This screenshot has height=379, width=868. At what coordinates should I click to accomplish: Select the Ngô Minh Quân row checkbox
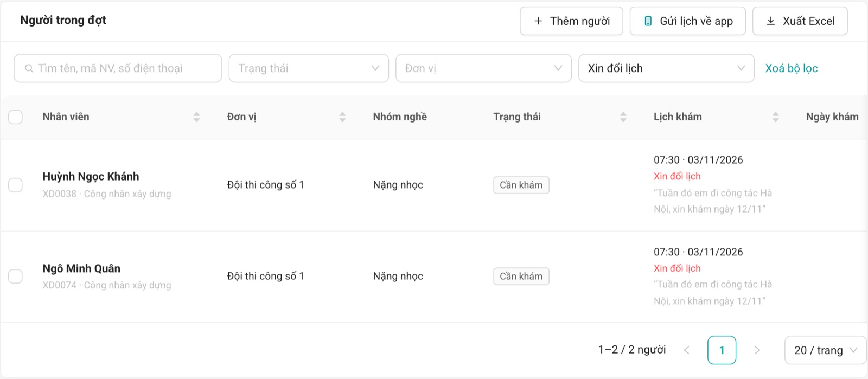15,277
